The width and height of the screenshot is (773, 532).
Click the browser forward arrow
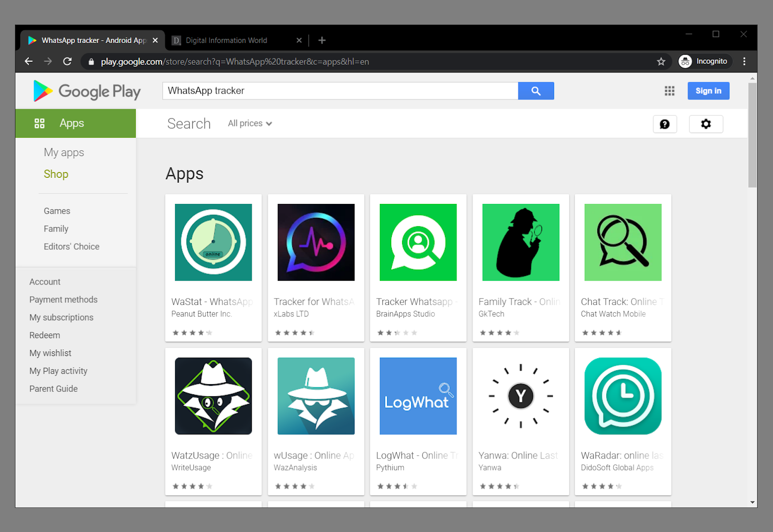[48, 61]
